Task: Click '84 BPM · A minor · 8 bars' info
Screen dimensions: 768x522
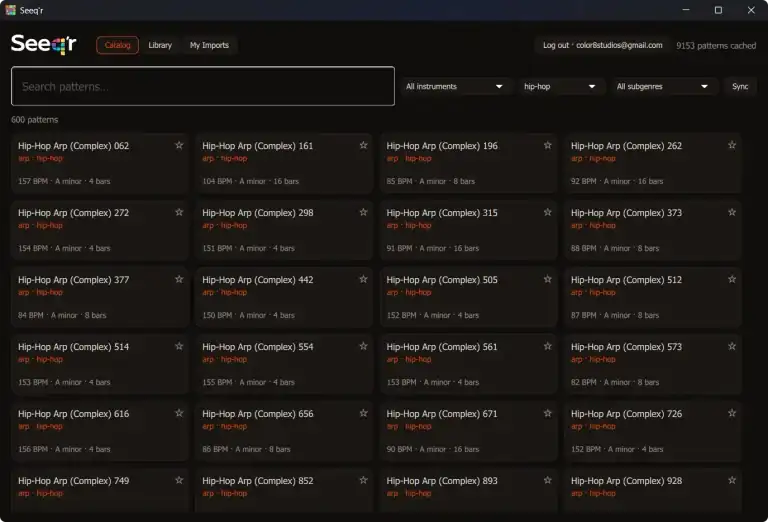Action: [62, 315]
